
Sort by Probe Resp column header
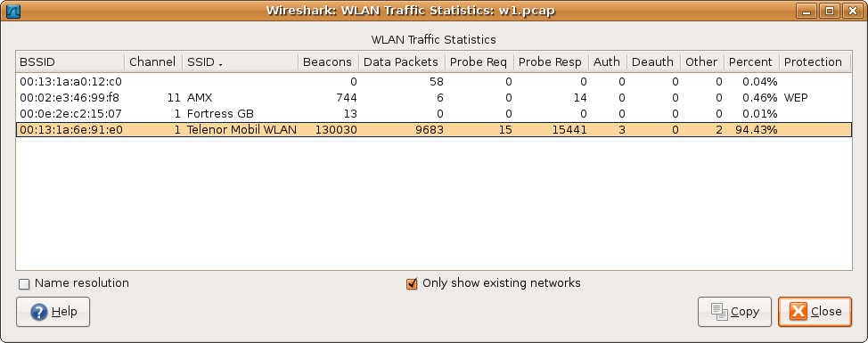552,62
